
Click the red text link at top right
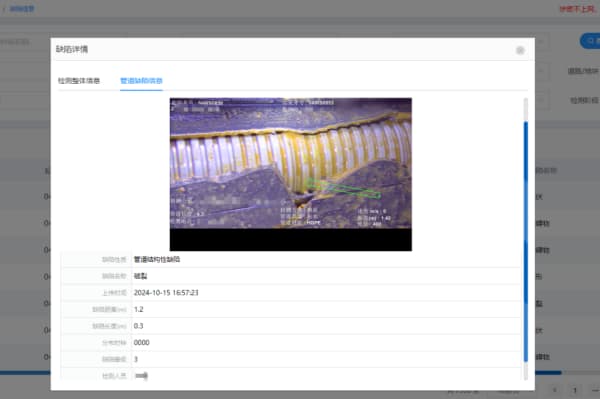point(577,9)
